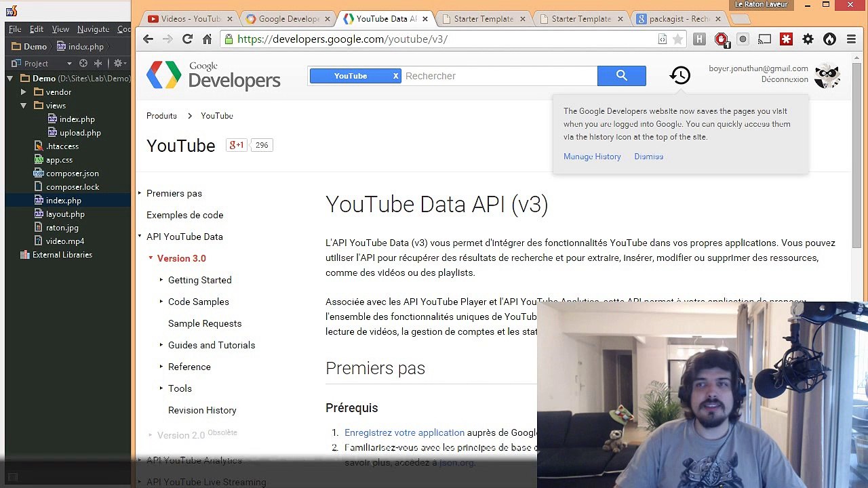Open the Chrome hamburger menu
Viewport: 868px width, 488px height.
coord(851,39)
